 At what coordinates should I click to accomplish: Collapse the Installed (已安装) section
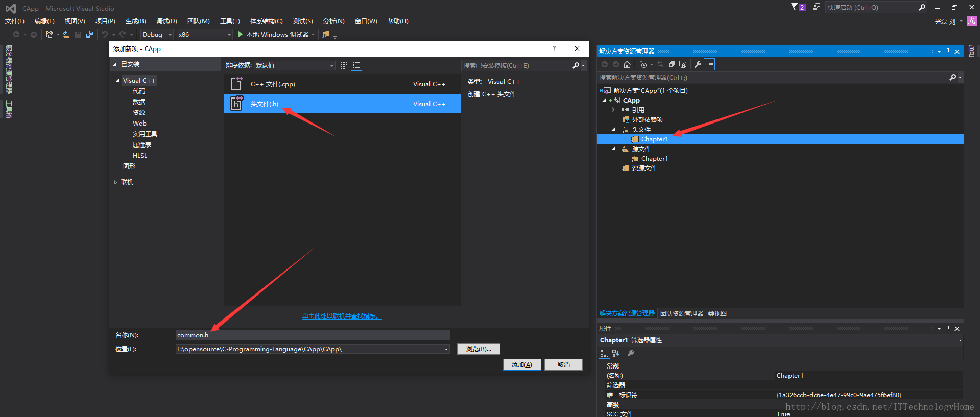(x=115, y=64)
